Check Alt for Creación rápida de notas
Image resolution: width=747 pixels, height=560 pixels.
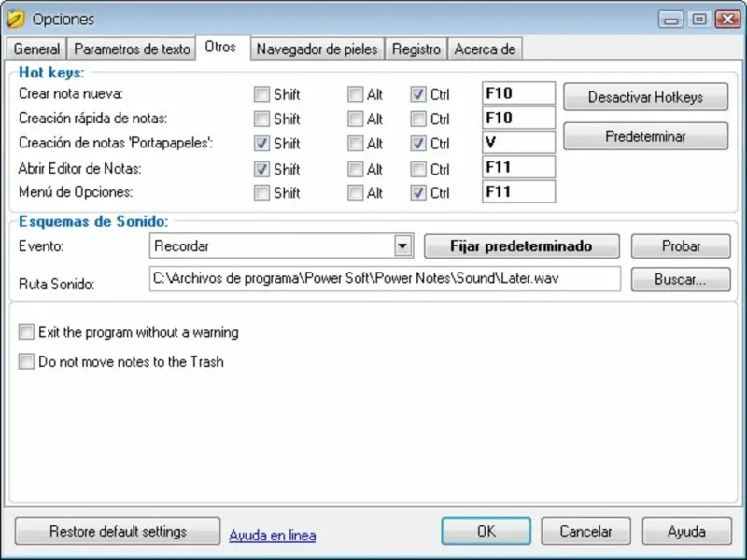tap(355, 119)
